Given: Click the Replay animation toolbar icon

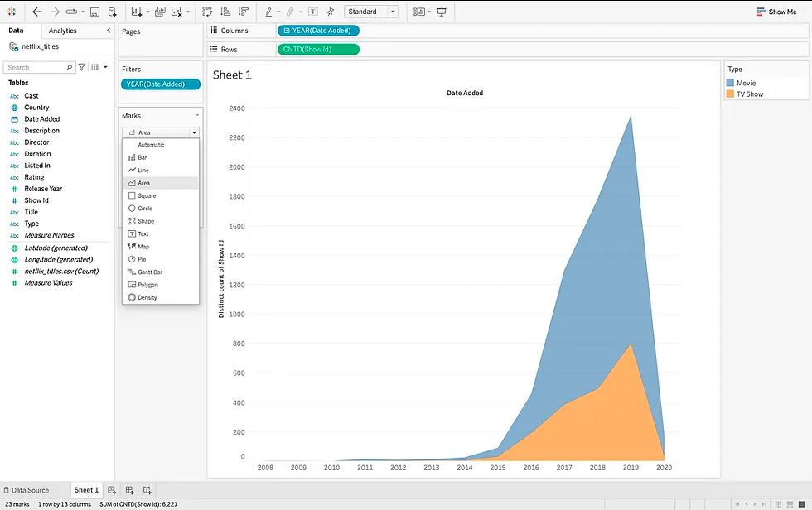Looking at the screenshot, I should click(x=71, y=12).
